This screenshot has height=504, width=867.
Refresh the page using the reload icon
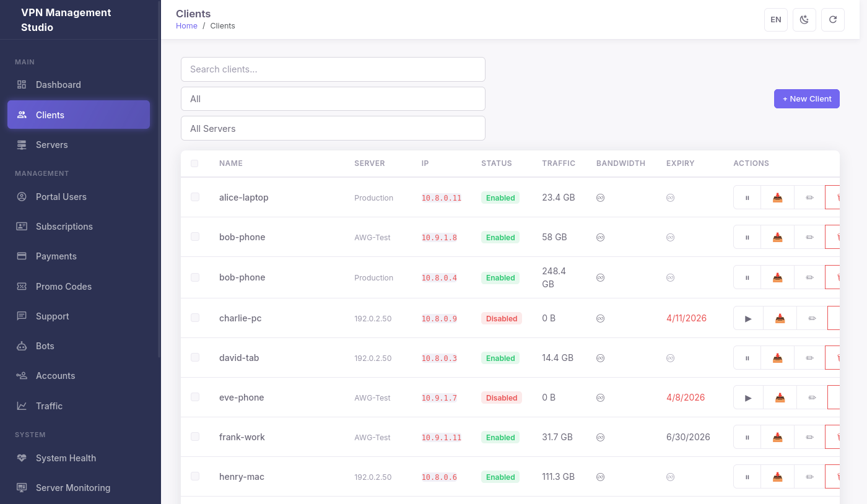(832, 19)
